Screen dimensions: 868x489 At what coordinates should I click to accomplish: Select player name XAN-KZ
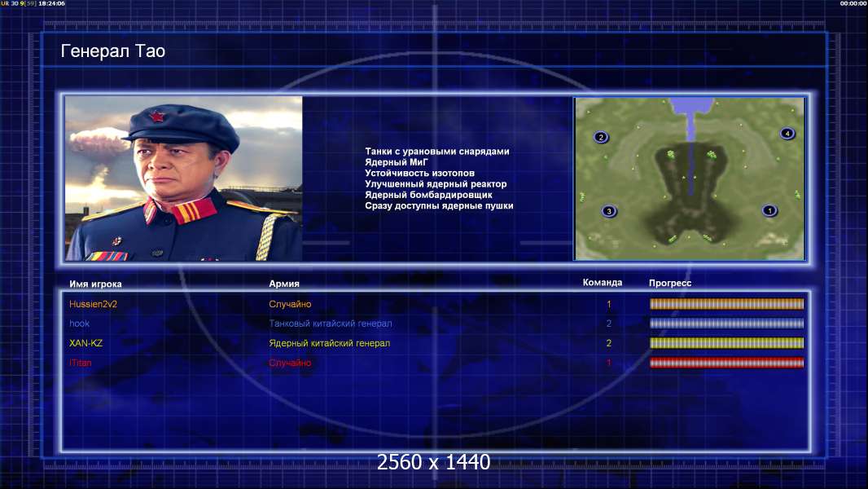coord(85,343)
